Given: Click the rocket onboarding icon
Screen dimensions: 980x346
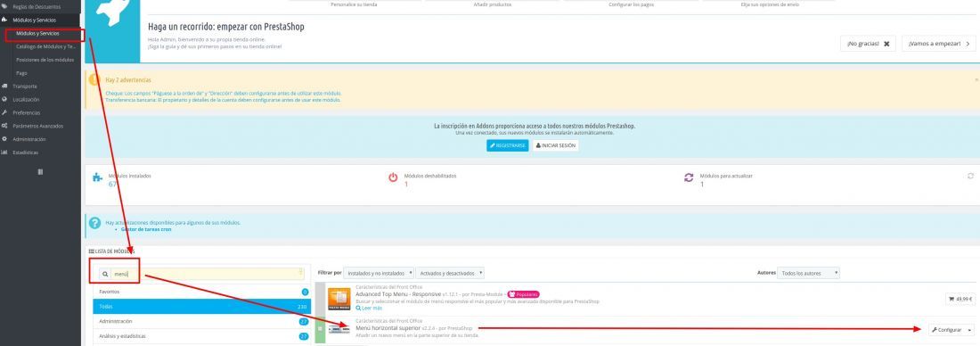Looking at the screenshot, I should [113, 13].
